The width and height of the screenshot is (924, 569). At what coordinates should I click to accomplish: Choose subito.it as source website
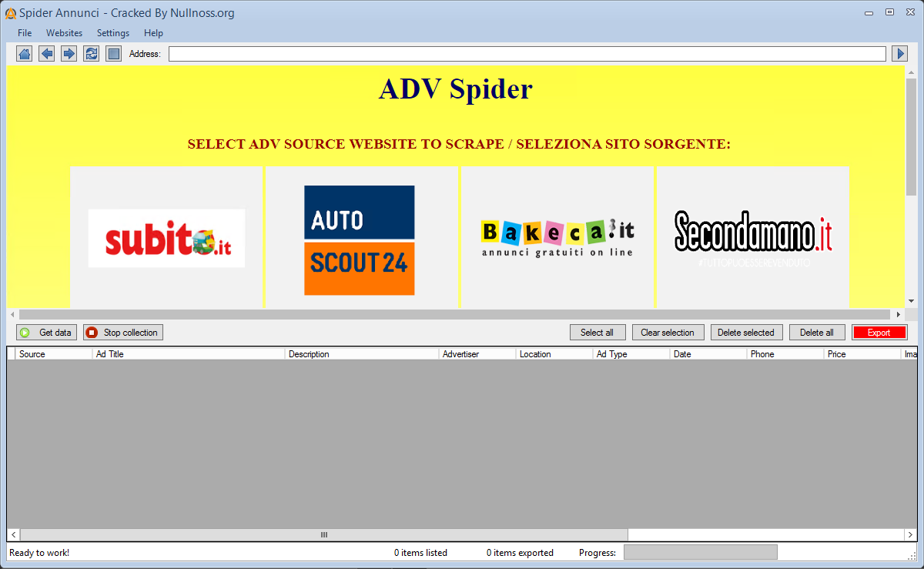click(x=166, y=238)
